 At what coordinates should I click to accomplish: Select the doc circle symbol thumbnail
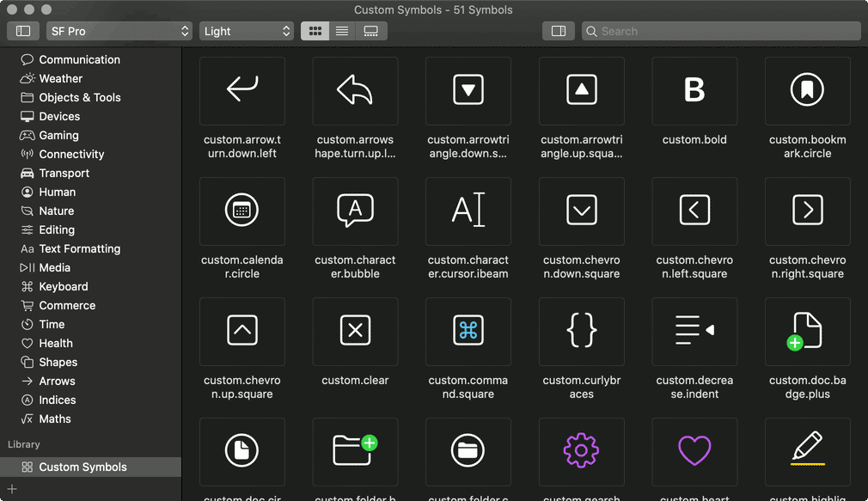point(241,451)
